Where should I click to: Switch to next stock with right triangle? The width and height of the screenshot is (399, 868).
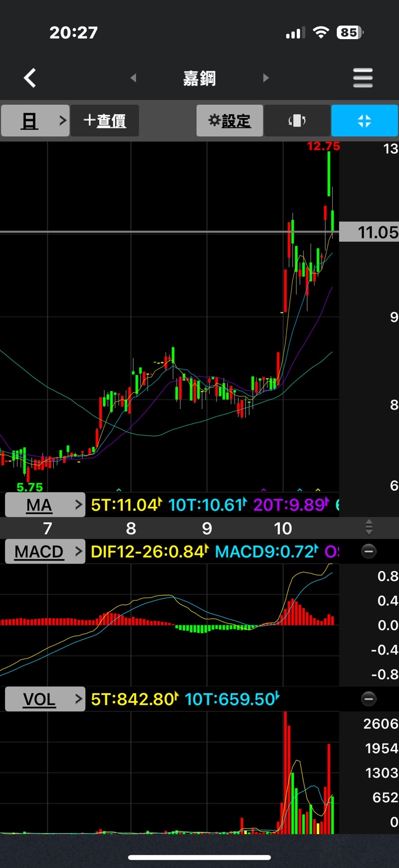[266, 78]
